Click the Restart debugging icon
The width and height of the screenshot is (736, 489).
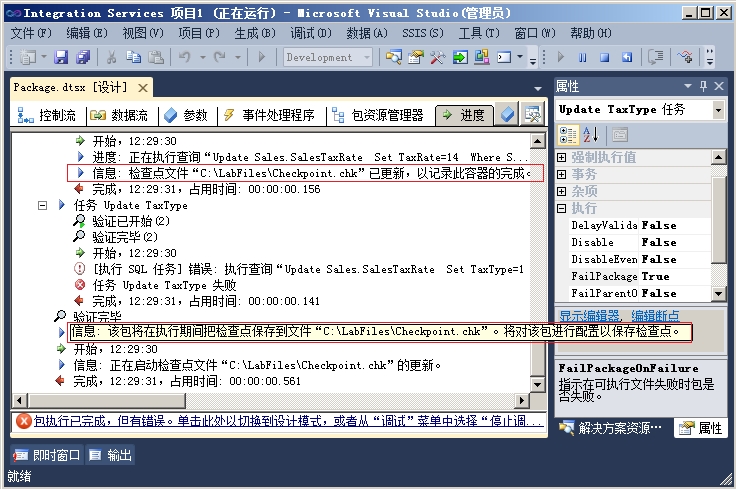click(x=627, y=57)
